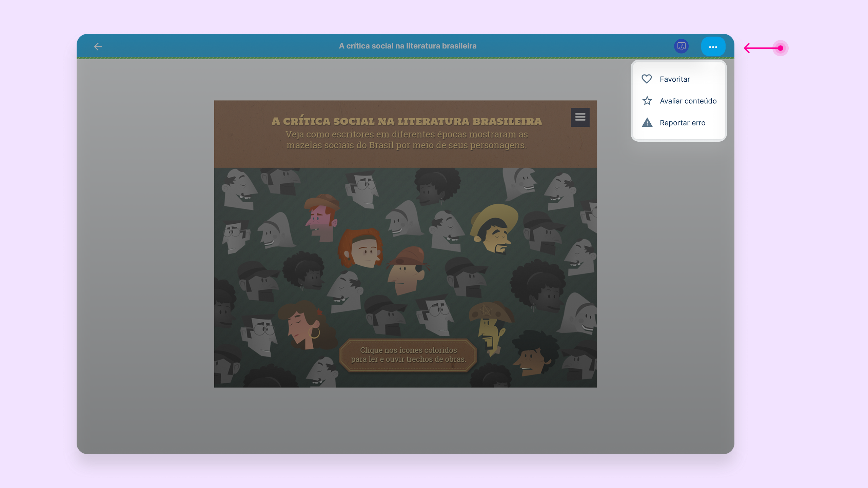
Task: Choose Avaliar conteúdo from the menu
Action: coord(679,101)
